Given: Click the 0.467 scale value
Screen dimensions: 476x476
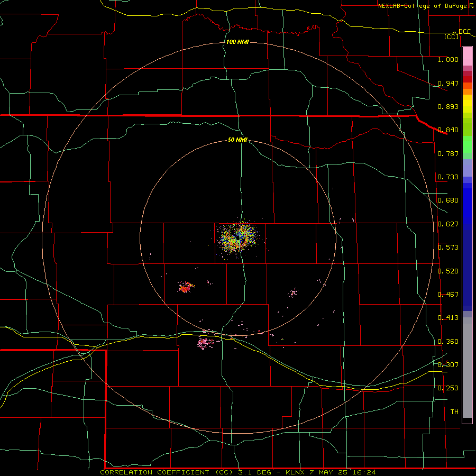Looking at the screenshot, I should coord(448,295).
